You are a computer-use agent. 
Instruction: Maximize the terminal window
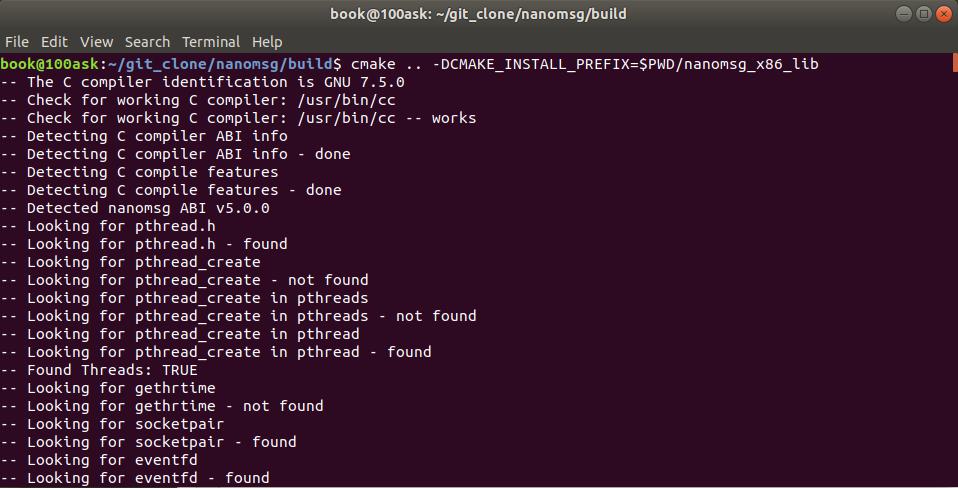coord(924,13)
